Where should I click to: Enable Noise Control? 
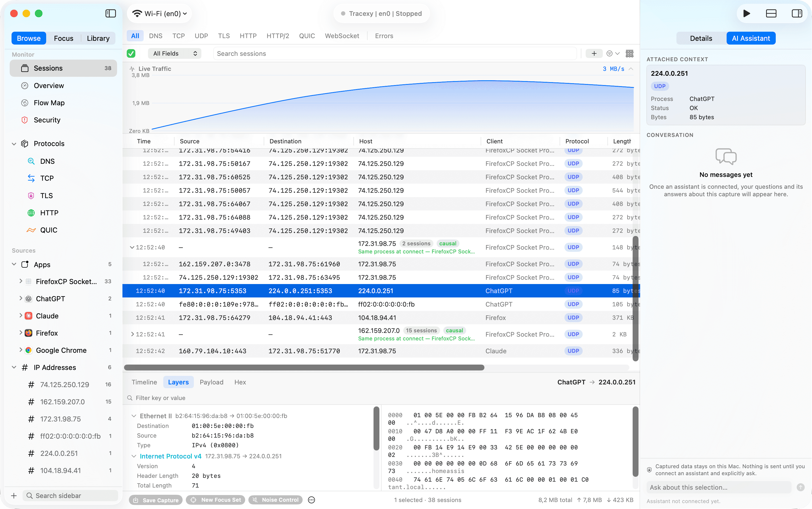[x=275, y=500]
